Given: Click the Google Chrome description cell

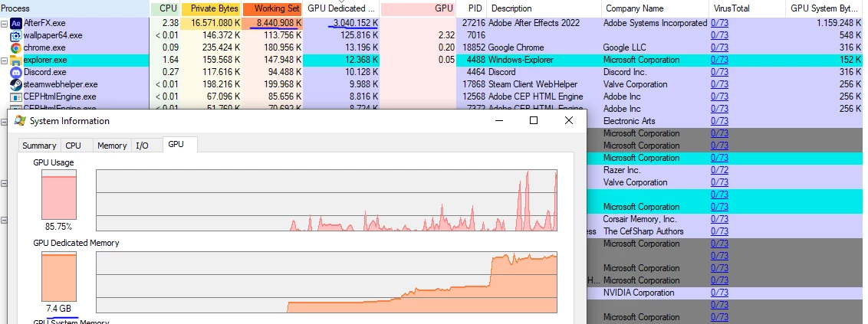Looking at the screenshot, I should [516, 47].
